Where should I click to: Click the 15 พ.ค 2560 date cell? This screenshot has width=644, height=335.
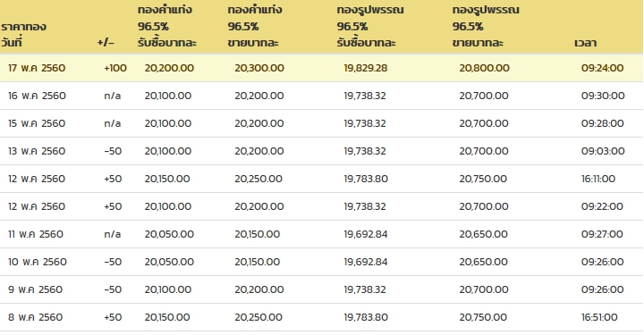coord(37,123)
